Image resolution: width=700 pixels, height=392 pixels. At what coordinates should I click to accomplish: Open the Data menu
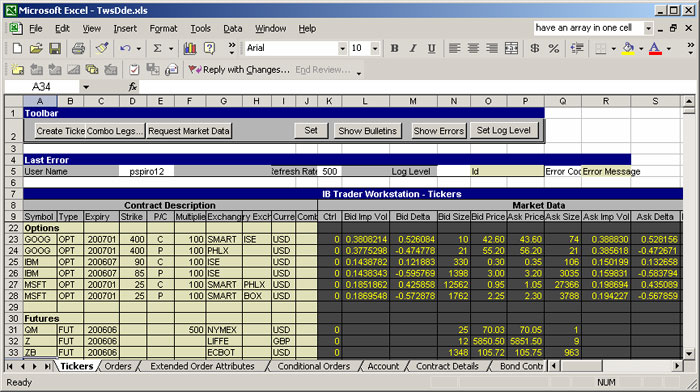(x=233, y=29)
